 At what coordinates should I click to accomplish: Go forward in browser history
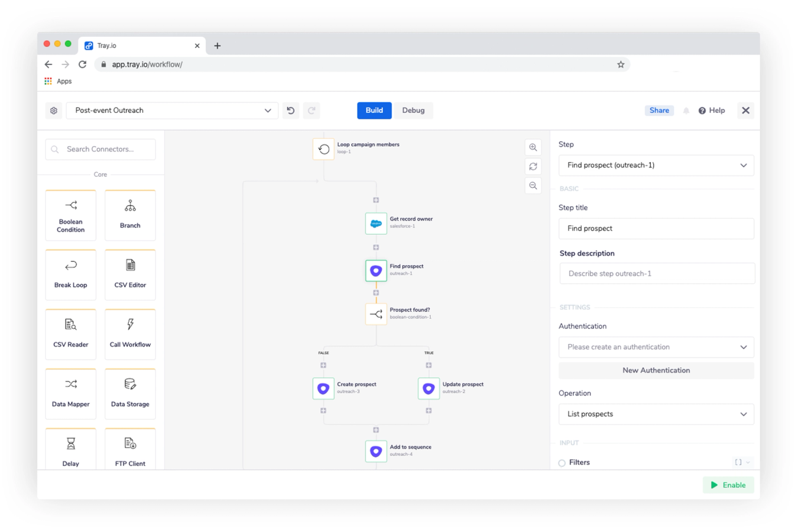coord(66,64)
